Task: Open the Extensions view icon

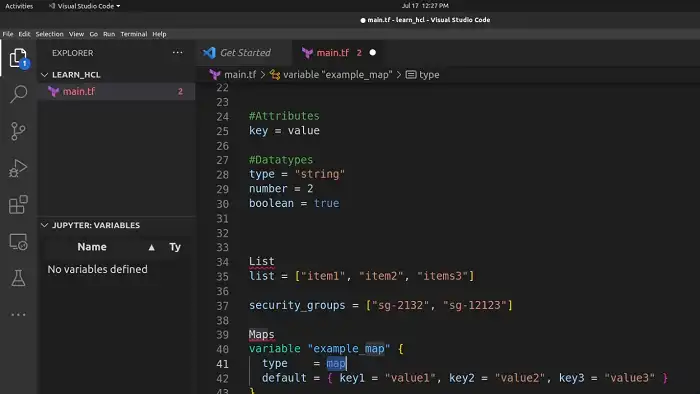Action: click(x=18, y=205)
